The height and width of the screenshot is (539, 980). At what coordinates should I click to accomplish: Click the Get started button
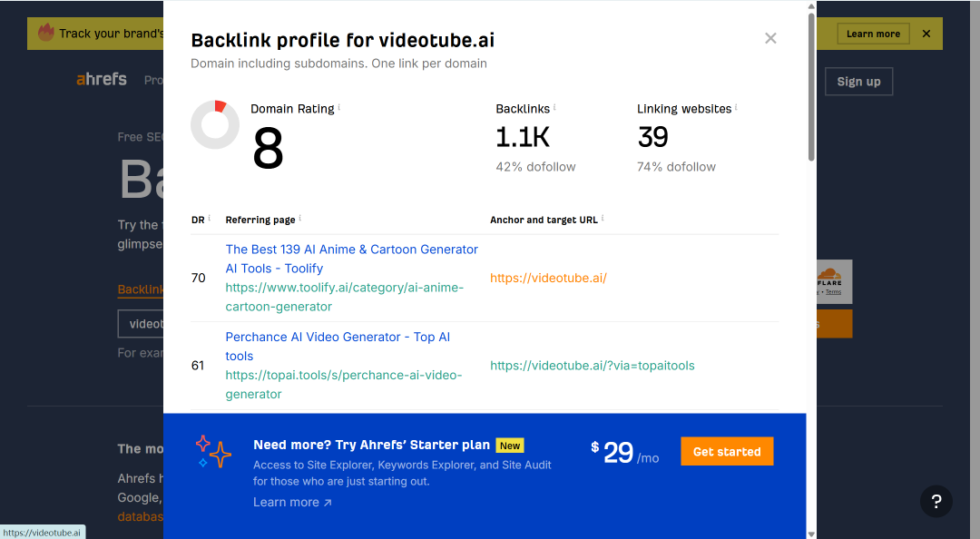(727, 452)
